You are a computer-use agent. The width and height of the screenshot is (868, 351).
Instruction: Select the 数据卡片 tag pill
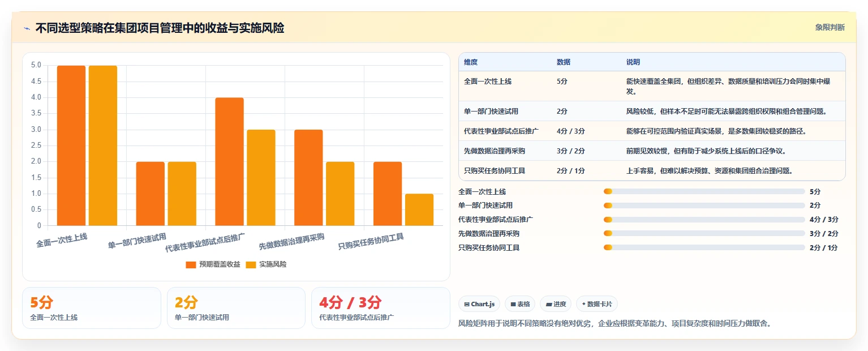pos(597,304)
